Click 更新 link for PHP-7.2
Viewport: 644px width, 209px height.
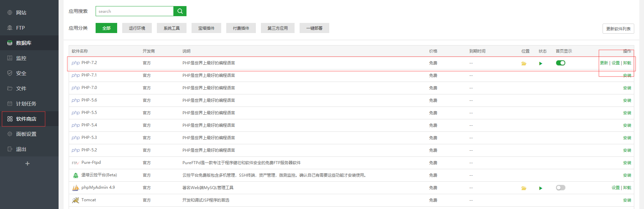tap(604, 63)
